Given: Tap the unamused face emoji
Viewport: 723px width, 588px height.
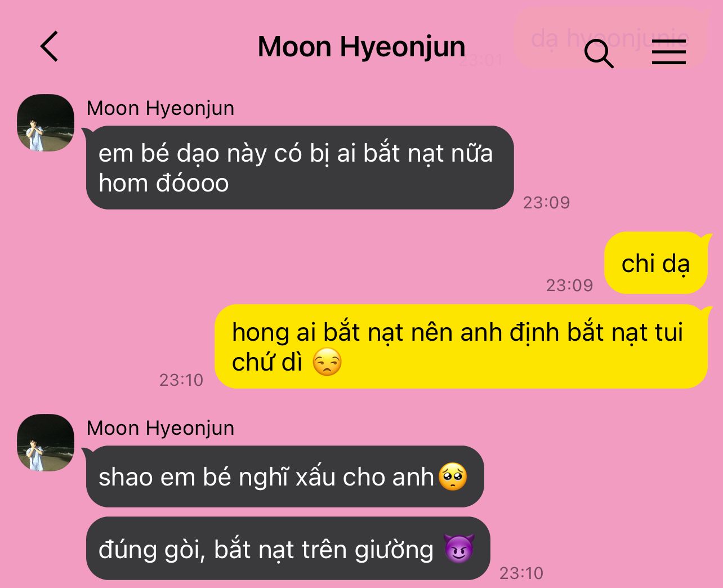Looking at the screenshot, I should 327,362.
